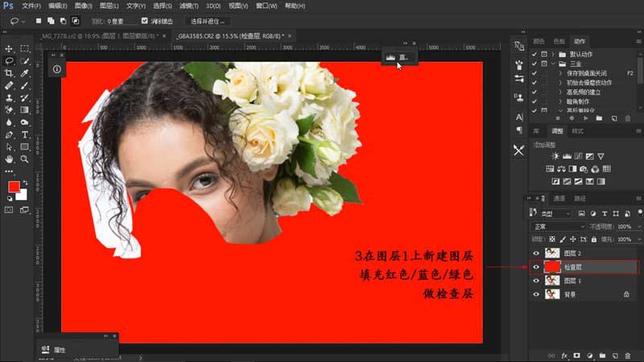Viewport: 644px width, 362px height.
Task: Click the layer style fx icon
Action: click(564, 354)
